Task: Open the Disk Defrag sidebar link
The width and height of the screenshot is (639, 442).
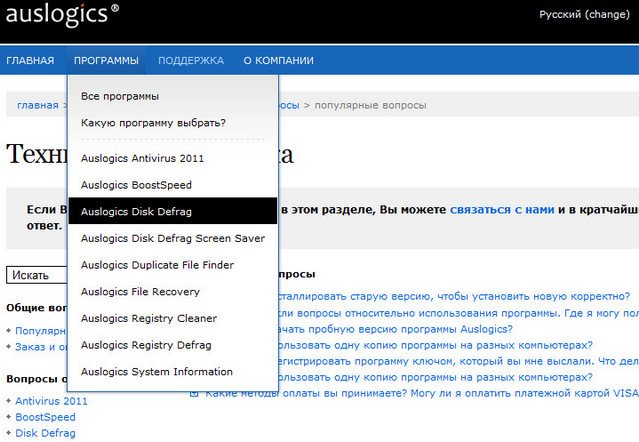Action: (x=45, y=433)
